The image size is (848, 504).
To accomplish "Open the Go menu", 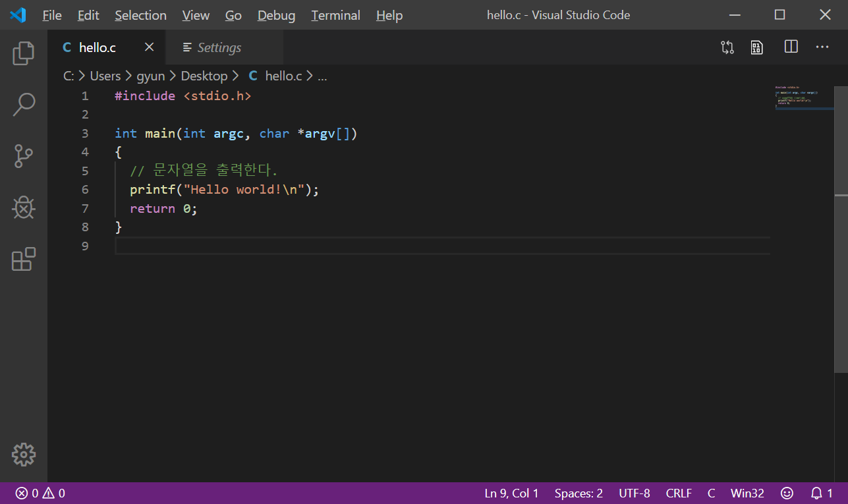I will (x=233, y=15).
